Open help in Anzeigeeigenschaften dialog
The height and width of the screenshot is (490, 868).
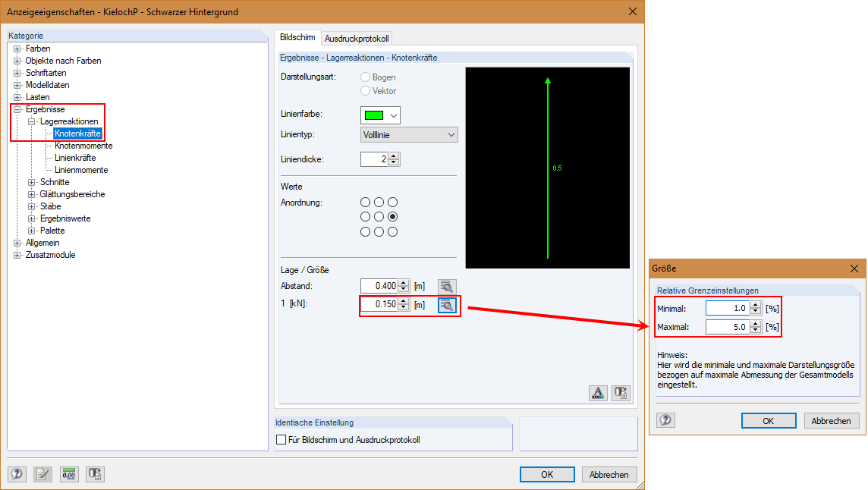click(x=17, y=474)
